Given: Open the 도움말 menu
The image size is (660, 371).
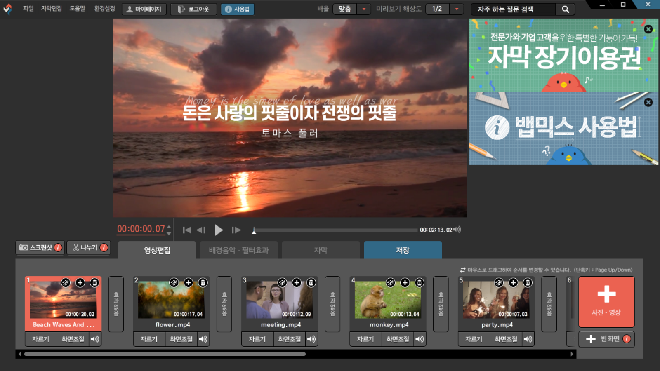Looking at the screenshot, I should click(77, 9).
